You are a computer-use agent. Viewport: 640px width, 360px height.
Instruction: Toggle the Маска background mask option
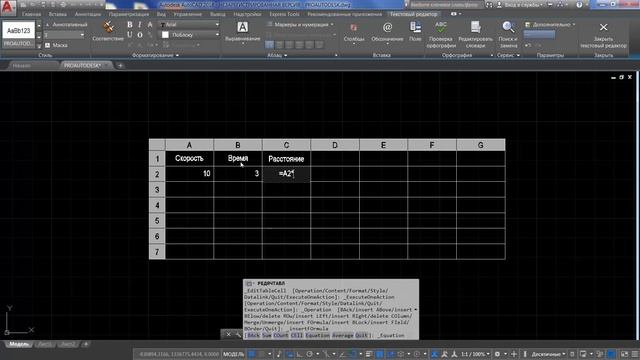click(x=56, y=45)
